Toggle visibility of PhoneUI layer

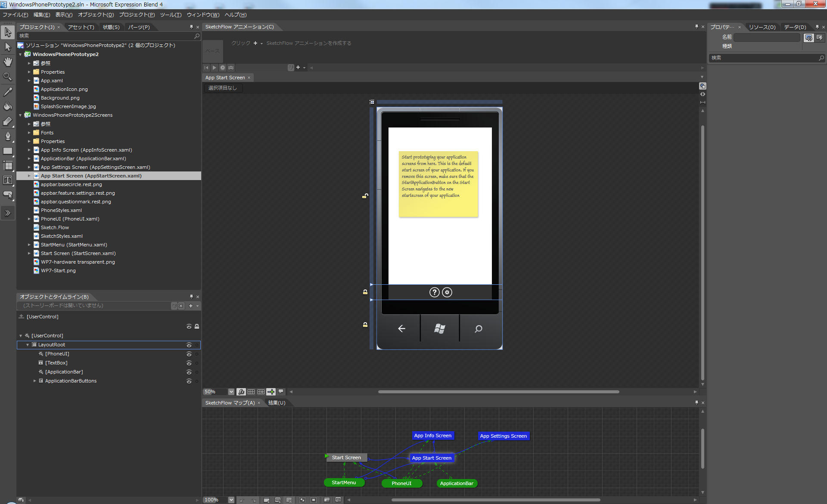[189, 353]
